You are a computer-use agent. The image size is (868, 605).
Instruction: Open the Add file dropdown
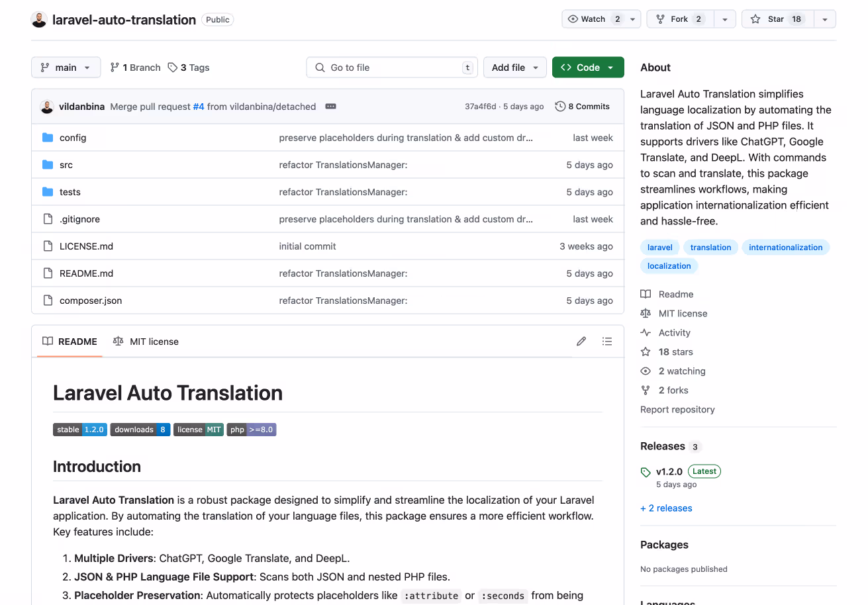pyautogui.click(x=515, y=68)
